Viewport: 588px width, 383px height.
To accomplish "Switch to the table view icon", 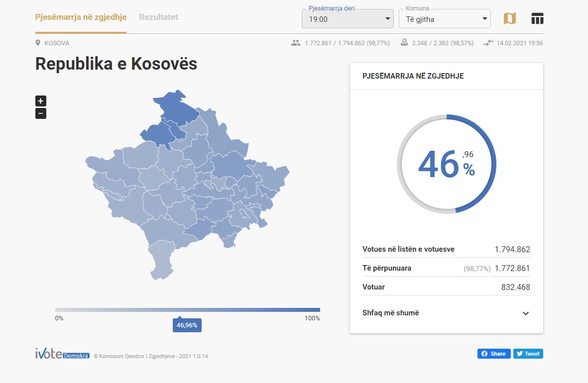I will click(537, 17).
